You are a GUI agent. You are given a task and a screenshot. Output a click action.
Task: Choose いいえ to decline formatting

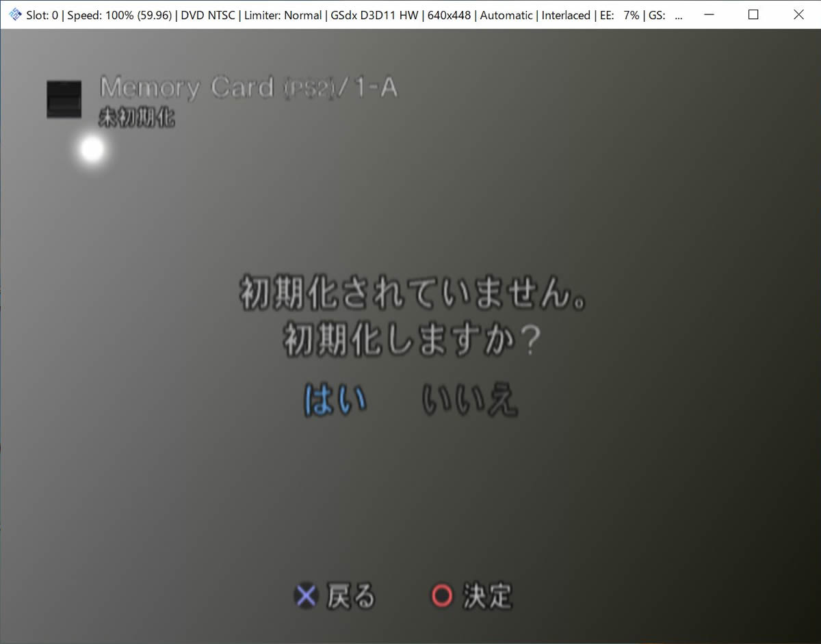tap(469, 400)
